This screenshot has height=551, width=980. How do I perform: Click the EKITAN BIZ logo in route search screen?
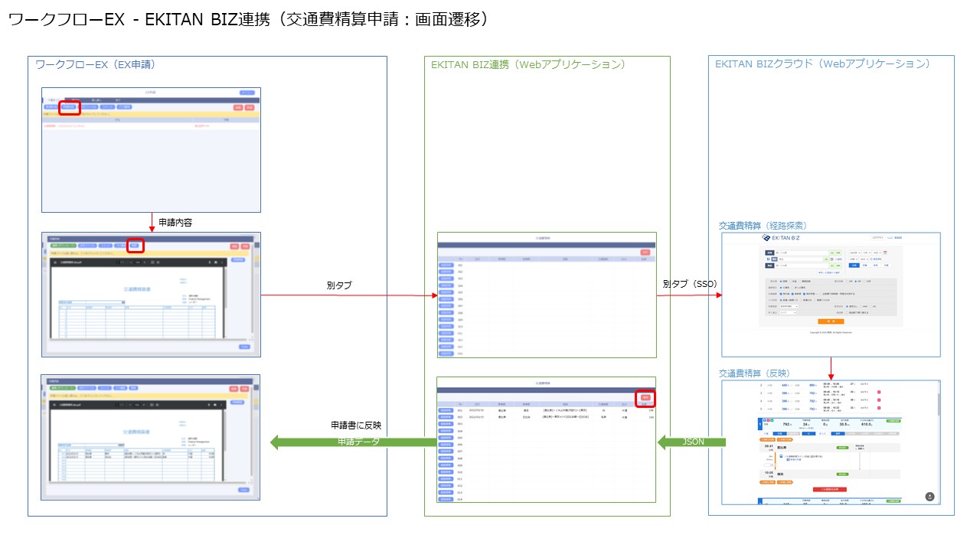point(780,238)
